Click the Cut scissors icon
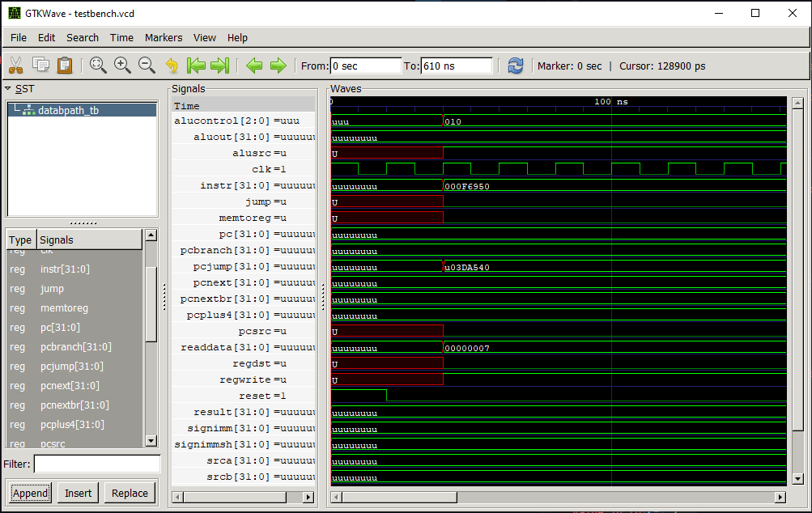The width and height of the screenshot is (812, 513). pyautogui.click(x=16, y=66)
